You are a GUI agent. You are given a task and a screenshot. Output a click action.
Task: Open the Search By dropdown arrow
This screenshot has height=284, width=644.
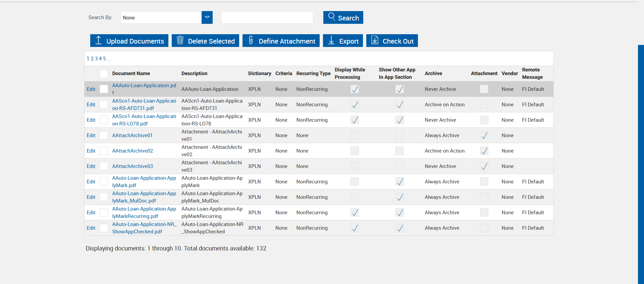pyautogui.click(x=207, y=17)
